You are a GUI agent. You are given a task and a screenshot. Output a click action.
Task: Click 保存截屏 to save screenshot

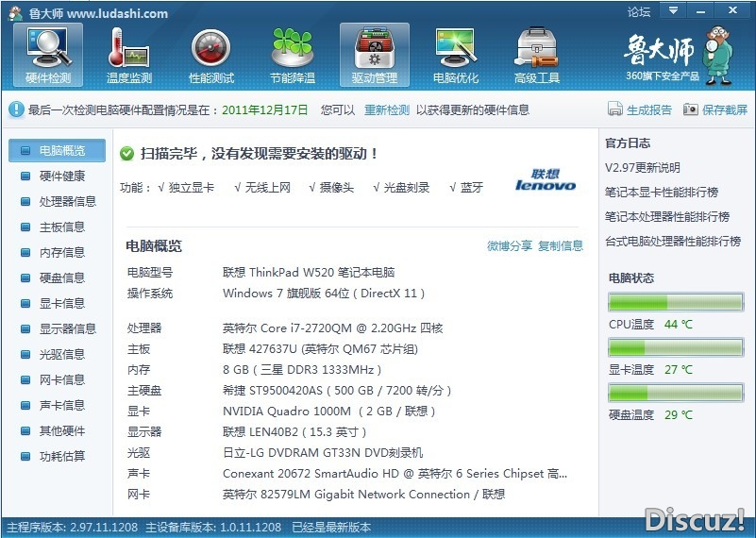click(715, 109)
